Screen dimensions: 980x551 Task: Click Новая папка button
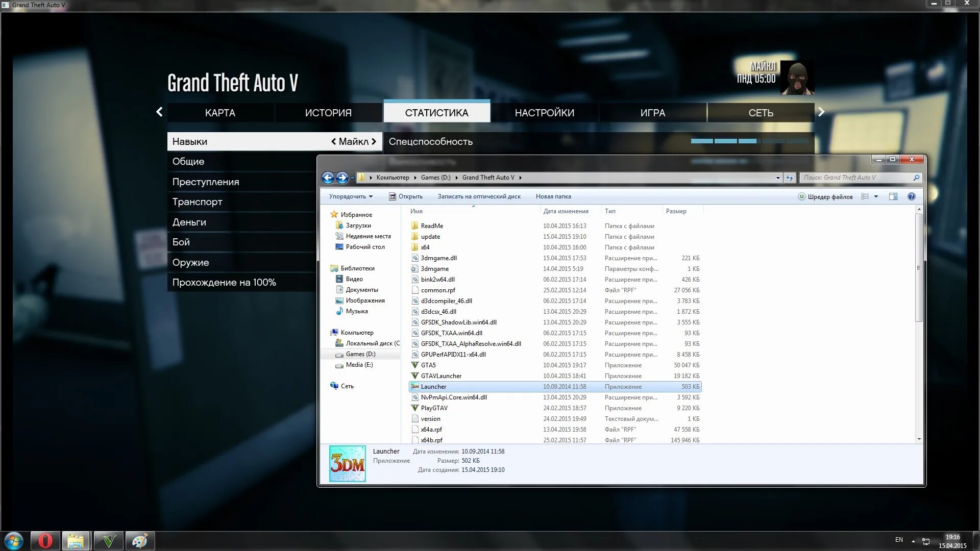553,196
